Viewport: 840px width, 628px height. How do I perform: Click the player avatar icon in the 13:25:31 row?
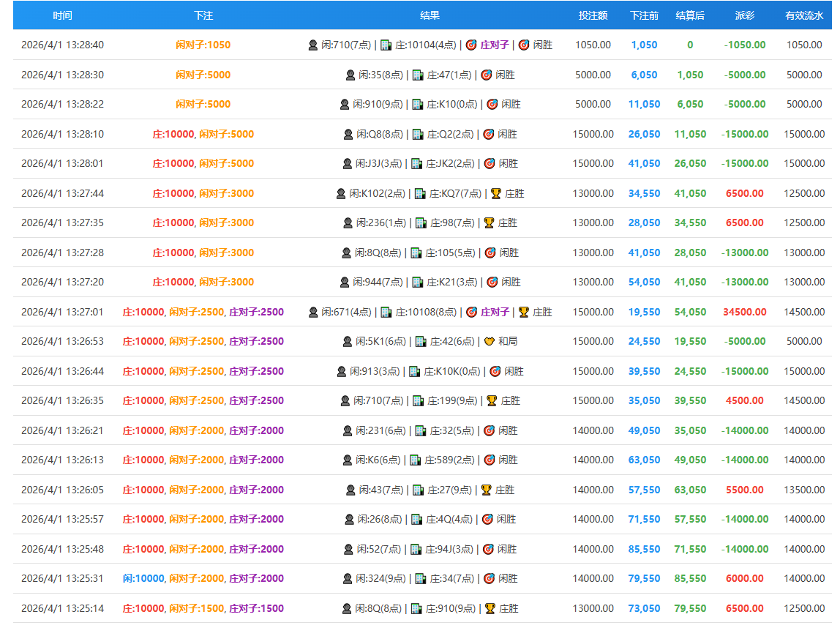click(x=348, y=578)
